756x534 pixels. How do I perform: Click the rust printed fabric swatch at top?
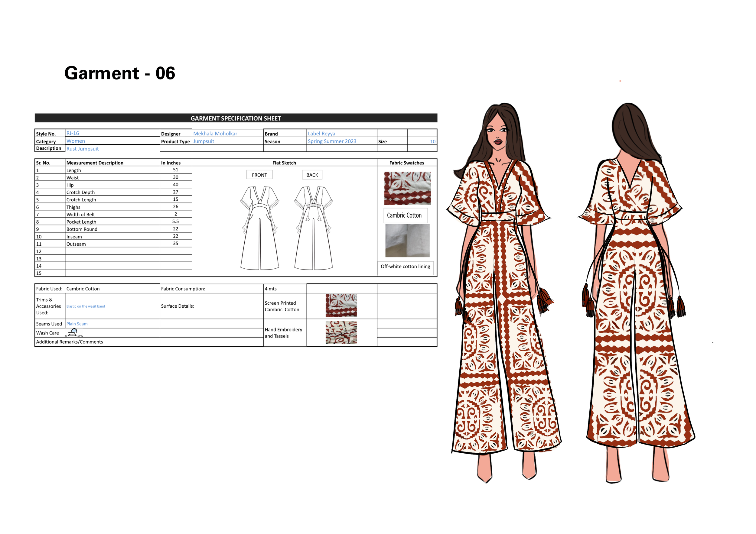point(407,188)
